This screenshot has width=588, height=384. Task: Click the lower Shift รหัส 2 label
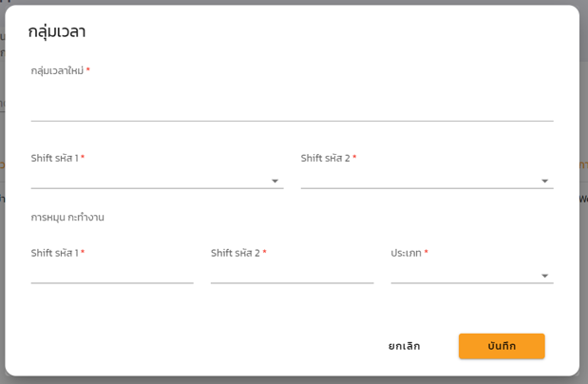click(x=236, y=254)
